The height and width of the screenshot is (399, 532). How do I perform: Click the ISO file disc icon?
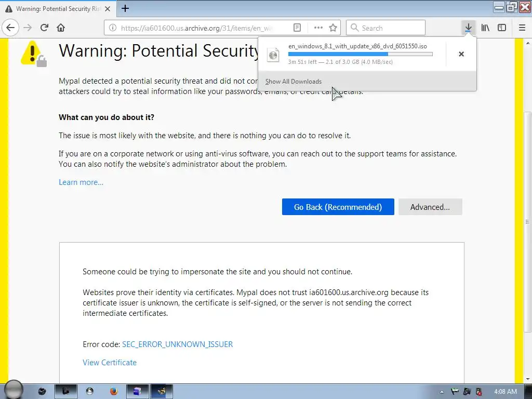[273, 55]
